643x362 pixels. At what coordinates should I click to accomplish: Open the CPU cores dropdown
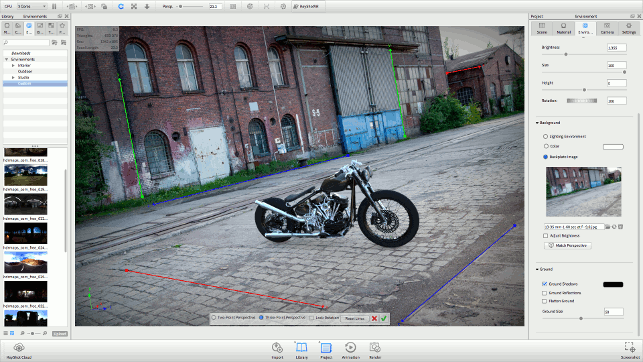32,7
